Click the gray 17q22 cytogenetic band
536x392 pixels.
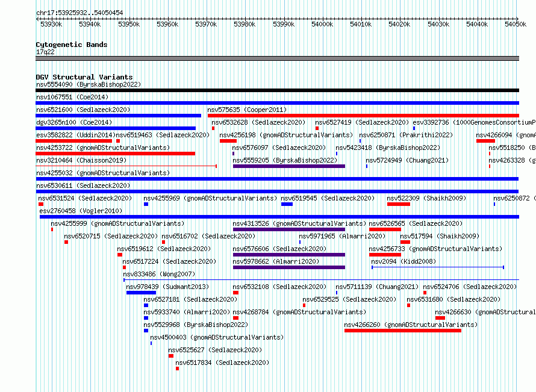point(277,58)
